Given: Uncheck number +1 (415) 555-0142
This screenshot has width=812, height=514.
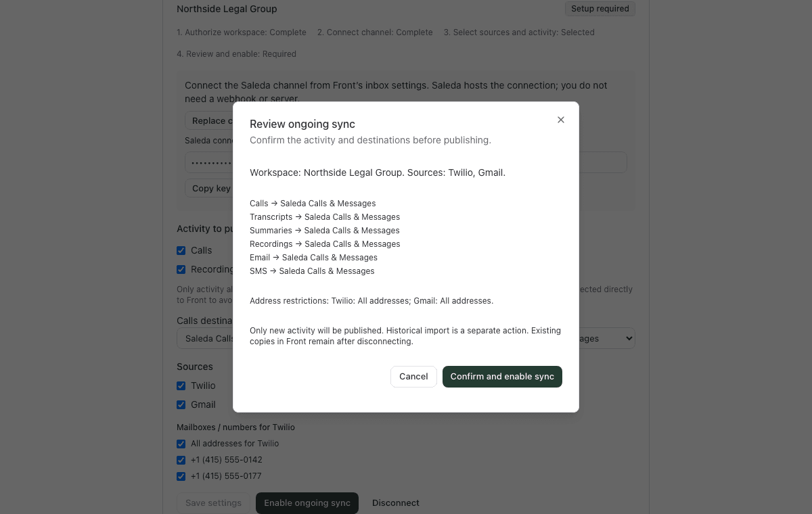Looking at the screenshot, I should [x=181, y=460].
